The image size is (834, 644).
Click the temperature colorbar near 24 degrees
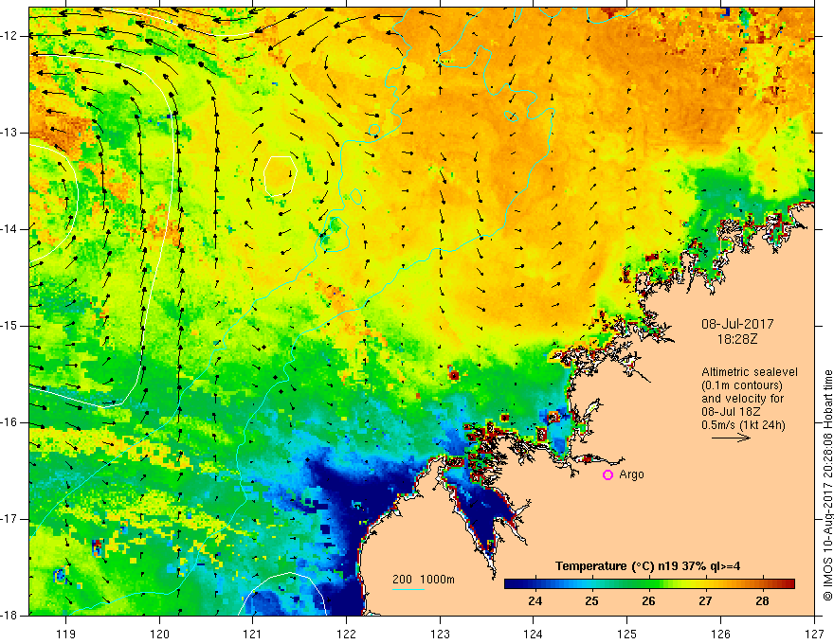[x=535, y=584]
